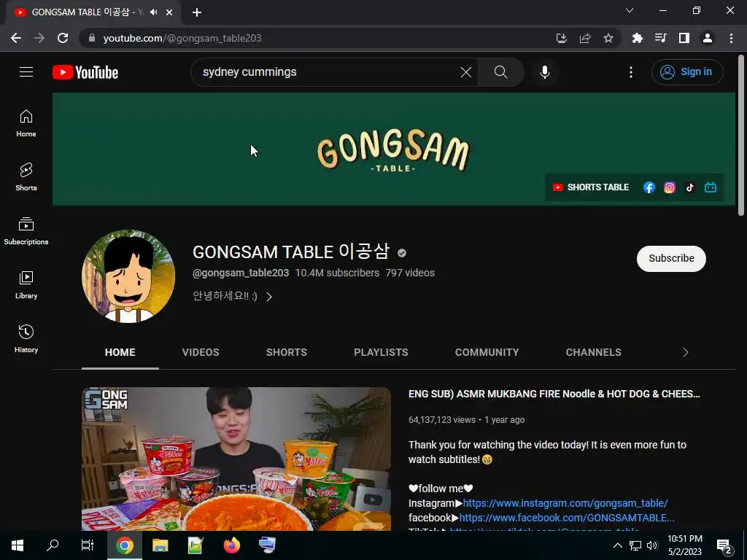Show hidden system tray icons
Image resolution: width=747 pixels, height=560 pixels.
coord(617,545)
